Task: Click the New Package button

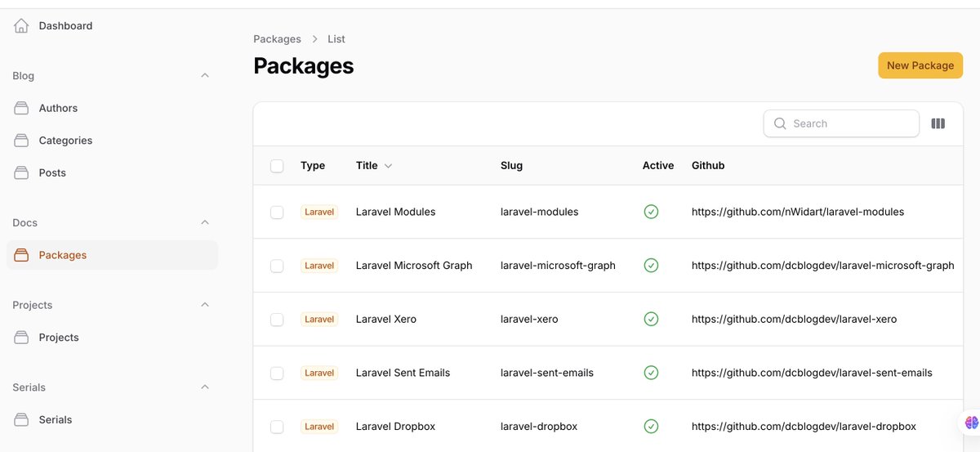Action: pyautogui.click(x=920, y=65)
